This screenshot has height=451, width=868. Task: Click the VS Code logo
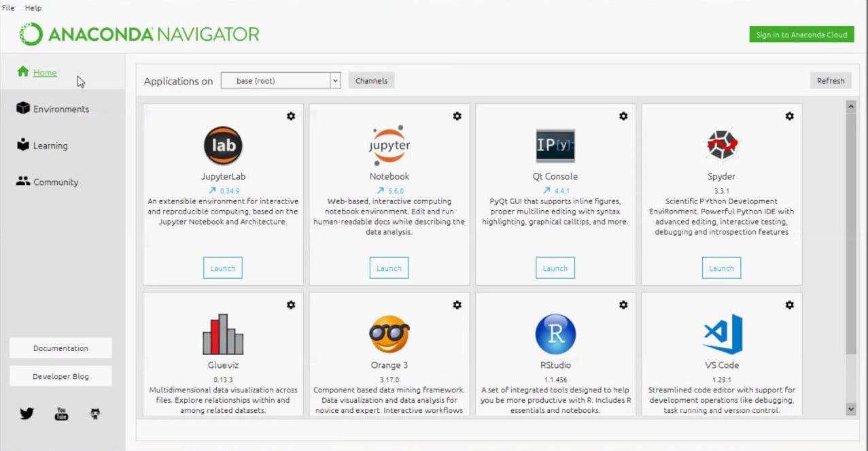pyautogui.click(x=722, y=334)
